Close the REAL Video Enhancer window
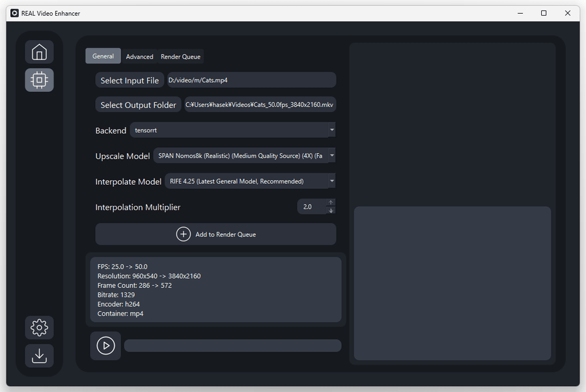586x392 pixels. point(568,13)
